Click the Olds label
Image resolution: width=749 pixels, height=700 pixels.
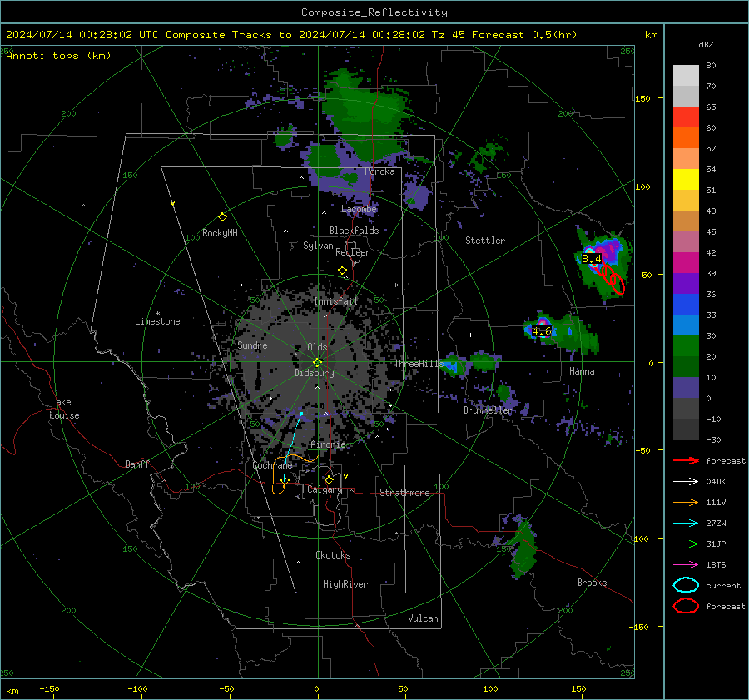pos(317,347)
